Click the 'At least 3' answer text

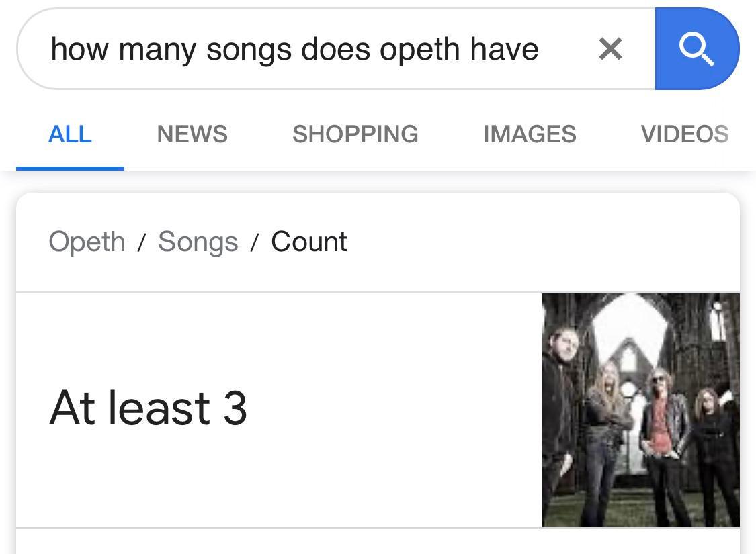pos(149,408)
